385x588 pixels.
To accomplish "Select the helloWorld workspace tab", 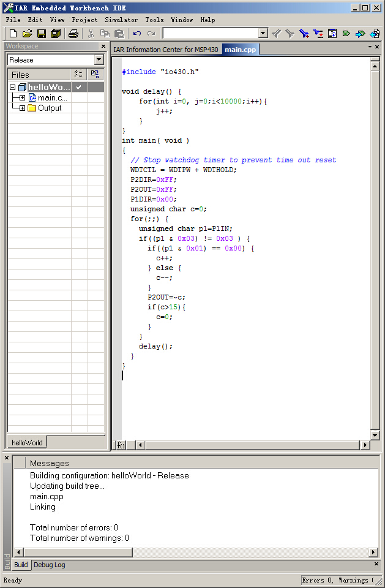I will coord(27,442).
